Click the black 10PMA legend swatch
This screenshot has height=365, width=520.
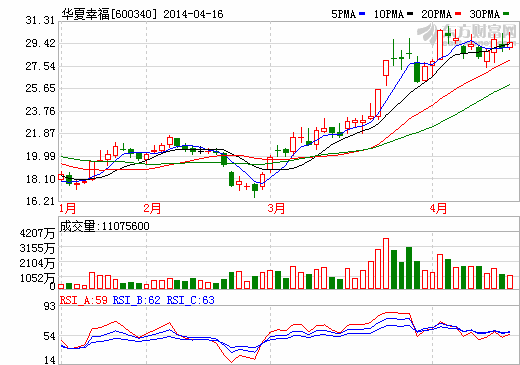410,14
